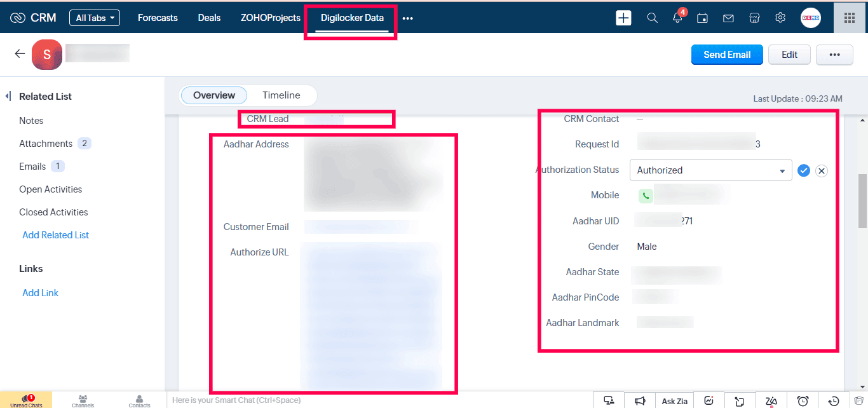View notifications via the bell icon
Screen dimensions: 868x408
tap(677, 18)
